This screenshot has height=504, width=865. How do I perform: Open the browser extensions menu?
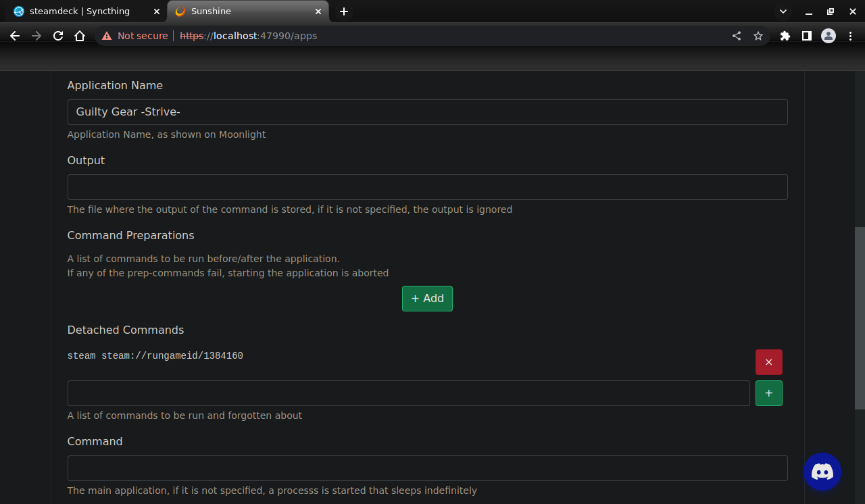(x=785, y=36)
